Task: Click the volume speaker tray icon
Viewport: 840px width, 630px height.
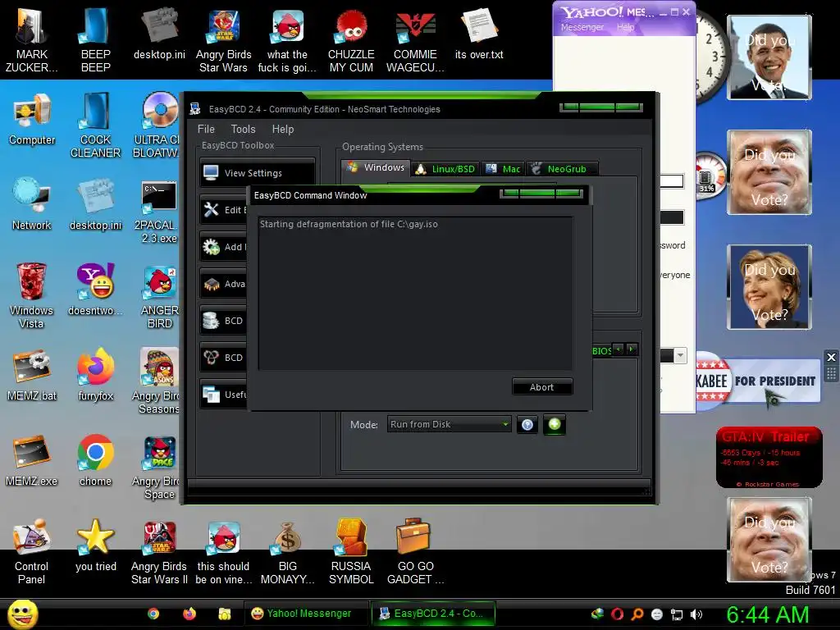Action: 696,614
